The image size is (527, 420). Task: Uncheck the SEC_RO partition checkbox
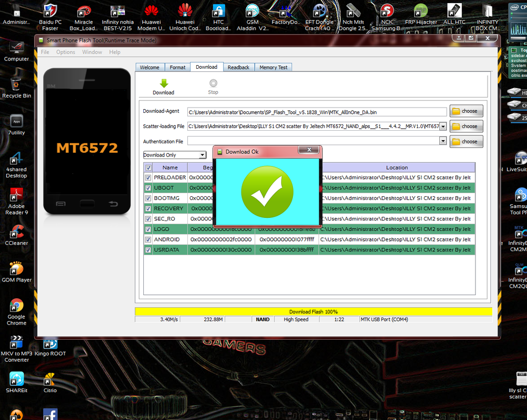pyautogui.click(x=148, y=219)
